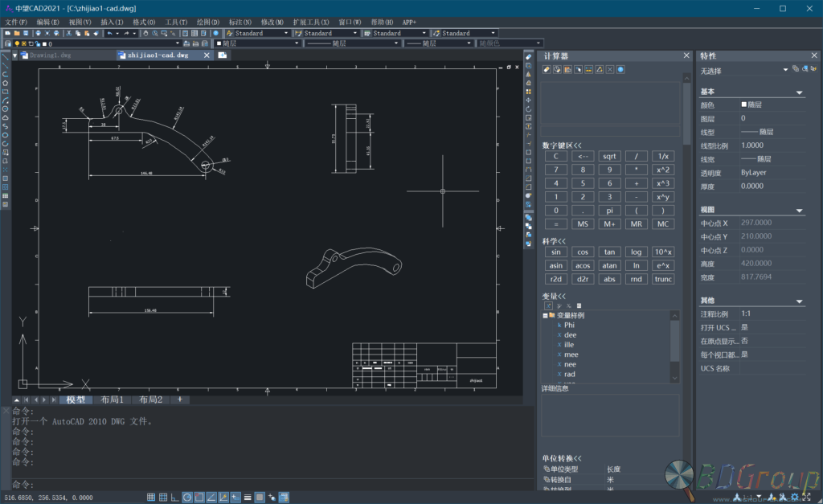The image size is (823, 504).
Task: Click the calculator expression input area
Action: tap(611, 131)
